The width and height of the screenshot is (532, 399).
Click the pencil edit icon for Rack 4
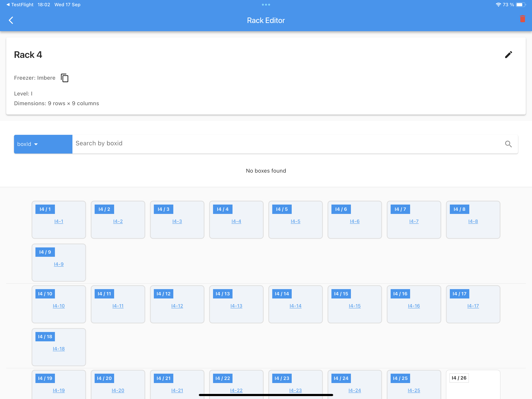[x=508, y=55]
